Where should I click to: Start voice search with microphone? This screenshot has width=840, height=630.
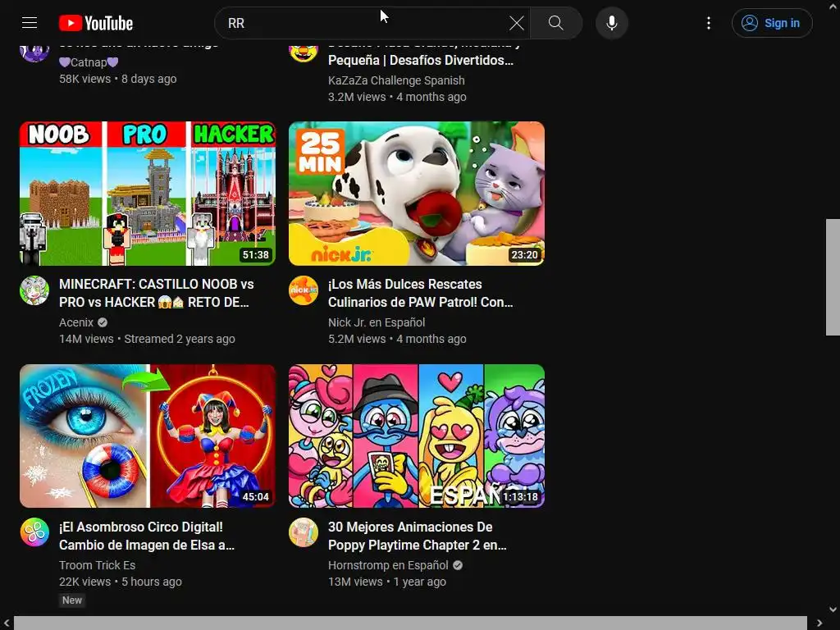(x=612, y=23)
